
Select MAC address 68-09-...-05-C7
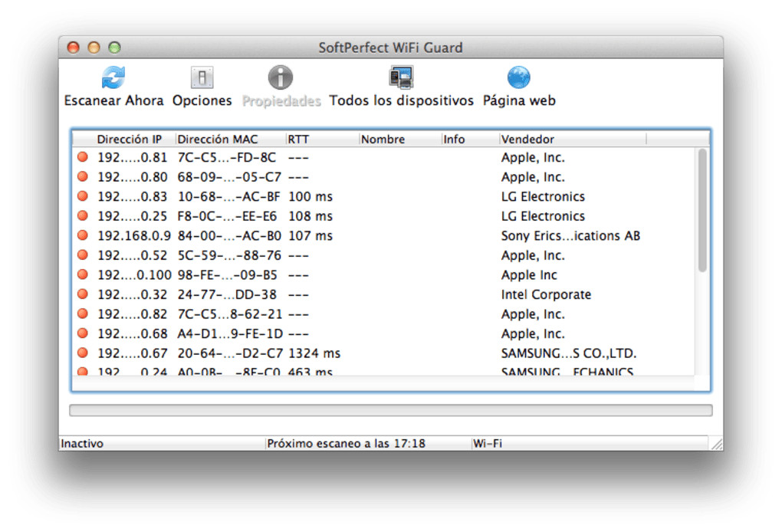[229, 177]
